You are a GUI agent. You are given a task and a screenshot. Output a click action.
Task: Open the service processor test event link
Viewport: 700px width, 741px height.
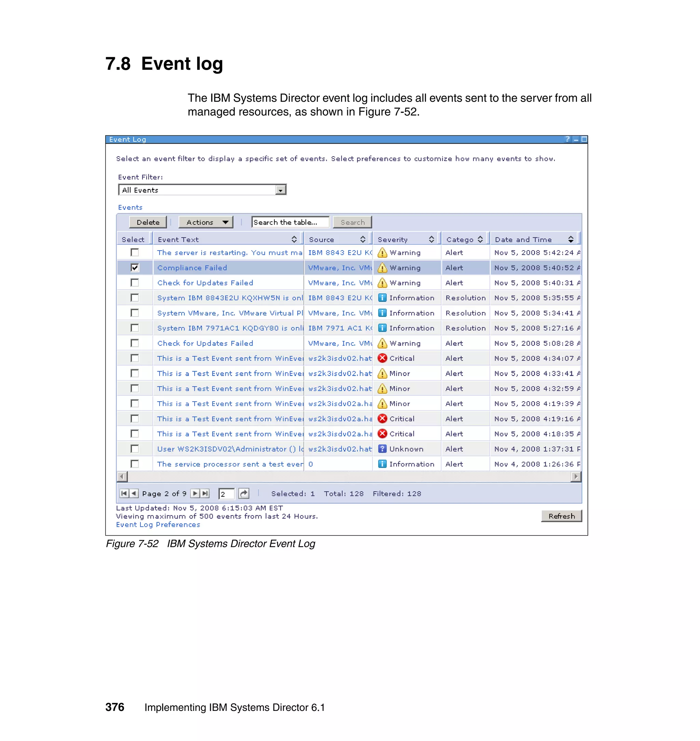[230, 464]
